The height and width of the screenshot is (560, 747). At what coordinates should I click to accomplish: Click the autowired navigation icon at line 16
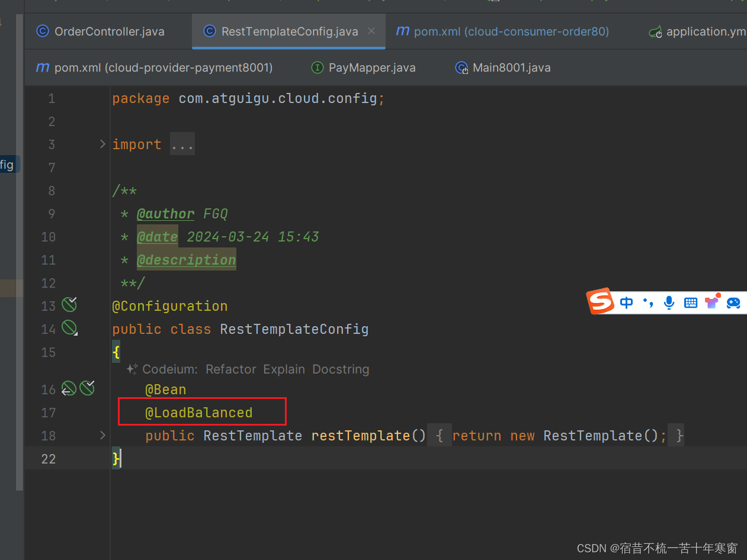point(68,388)
